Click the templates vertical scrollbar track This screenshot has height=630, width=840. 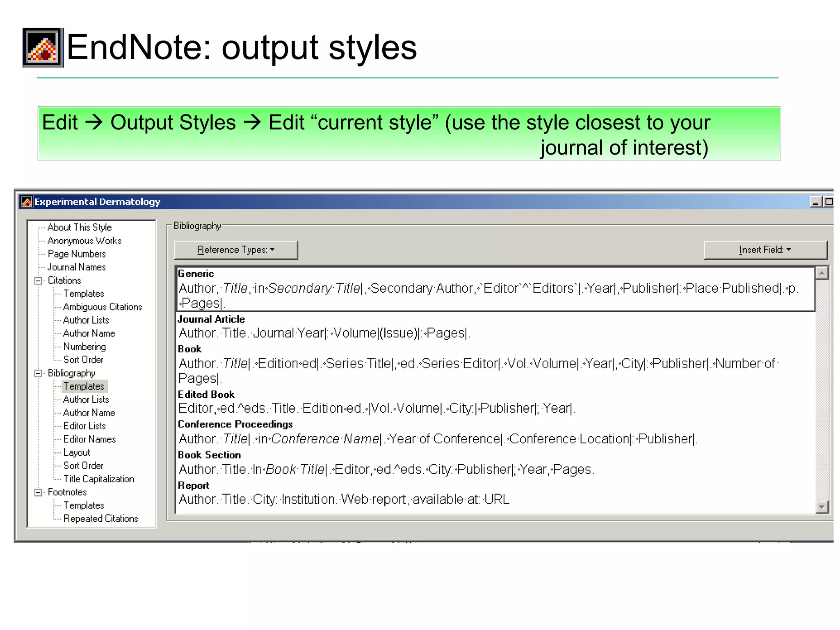(x=822, y=390)
